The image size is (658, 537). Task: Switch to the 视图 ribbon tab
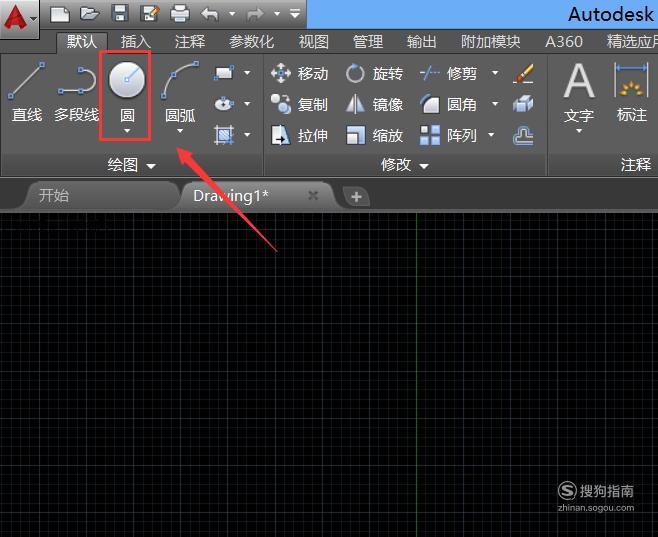point(313,42)
